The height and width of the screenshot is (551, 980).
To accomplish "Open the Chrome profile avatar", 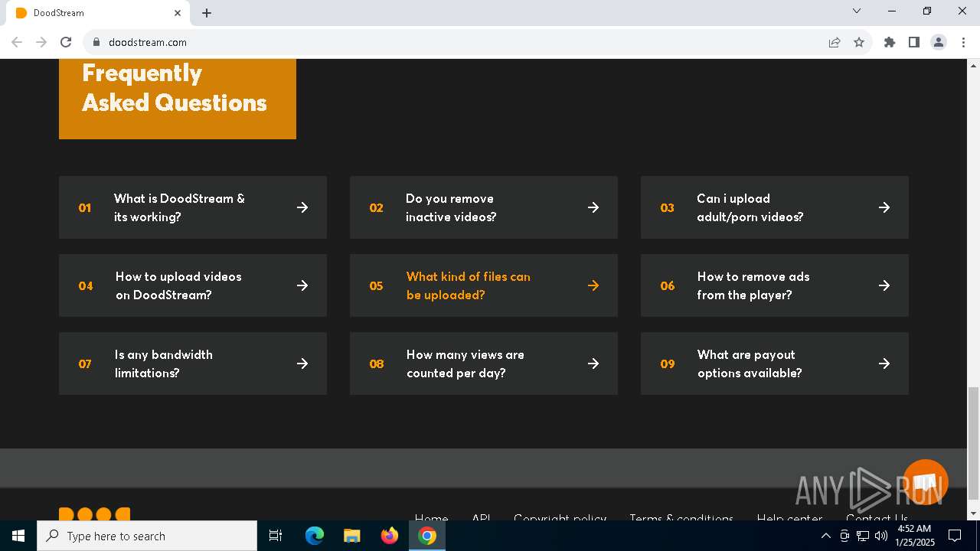I will click(x=939, y=42).
